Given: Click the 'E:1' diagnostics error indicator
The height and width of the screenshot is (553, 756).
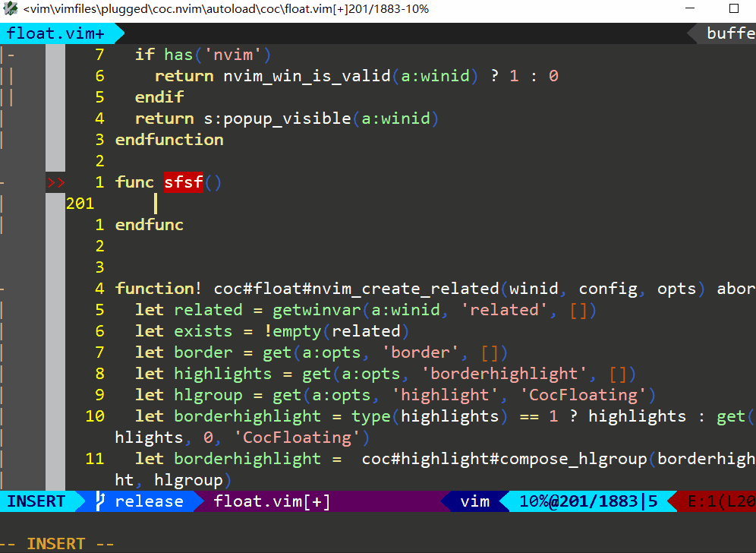Looking at the screenshot, I should tap(700, 501).
